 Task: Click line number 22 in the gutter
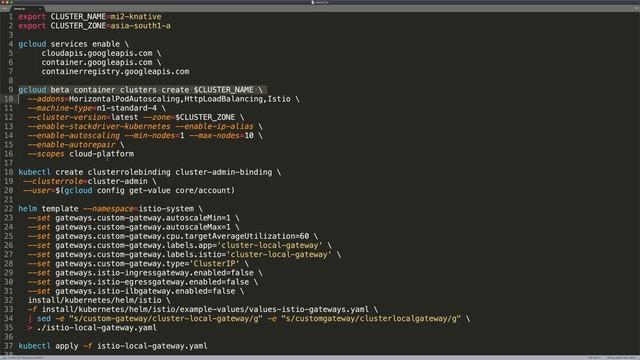[x=9, y=209]
